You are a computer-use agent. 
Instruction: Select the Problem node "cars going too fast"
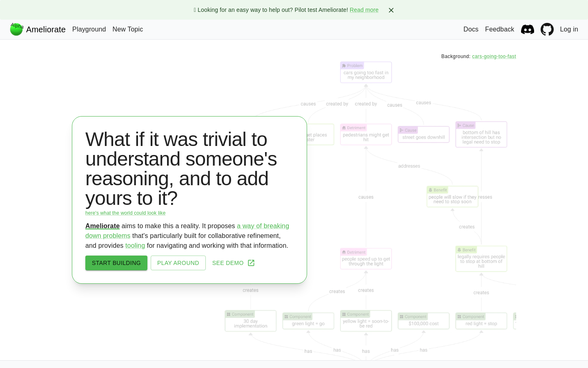click(x=366, y=72)
